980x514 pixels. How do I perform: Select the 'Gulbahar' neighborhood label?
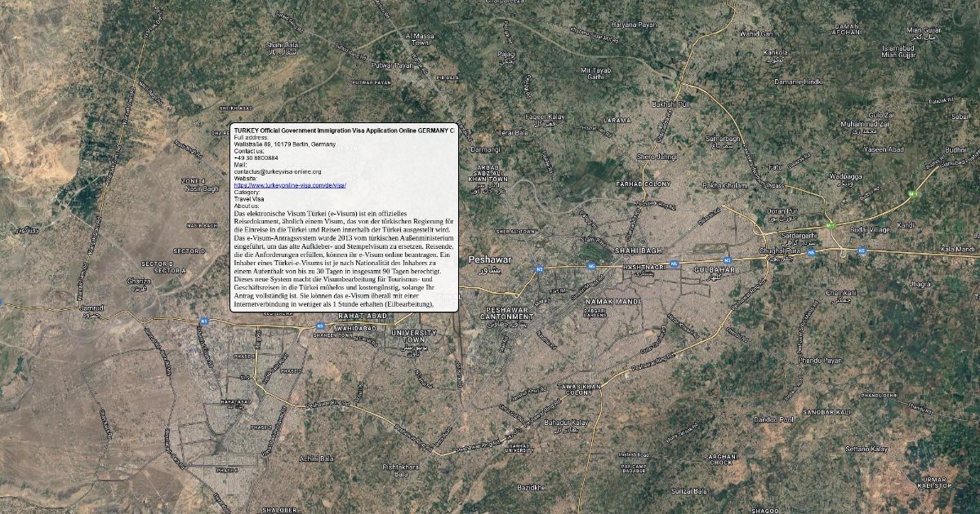pos(715,269)
